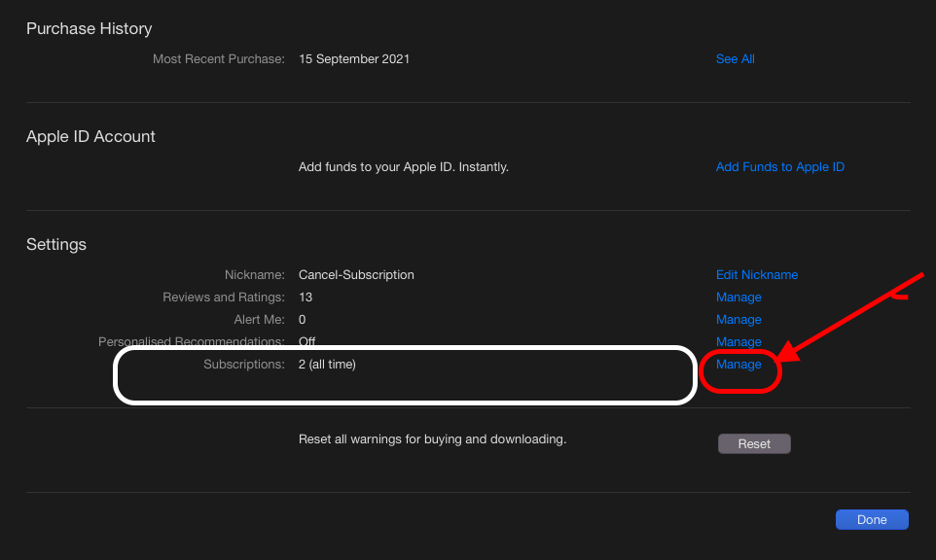This screenshot has height=560, width=936.
Task: Click Manage next to Subscriptions
Action: [x=738, y=365]
